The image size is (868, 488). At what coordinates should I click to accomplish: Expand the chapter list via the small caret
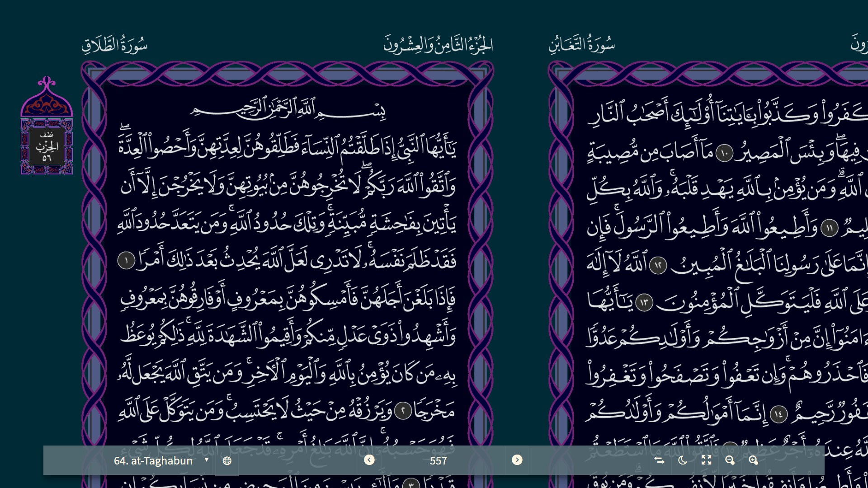pos(207,460)
